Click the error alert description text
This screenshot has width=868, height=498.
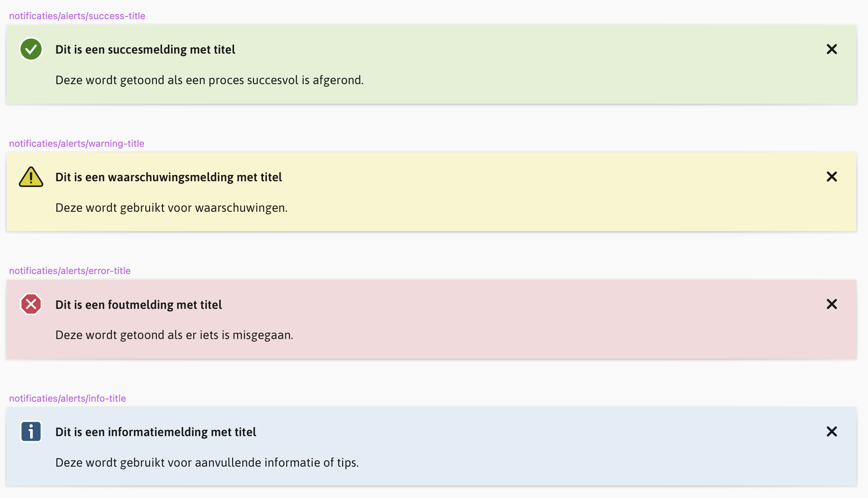pyautogui.click(x=174, y=335)
